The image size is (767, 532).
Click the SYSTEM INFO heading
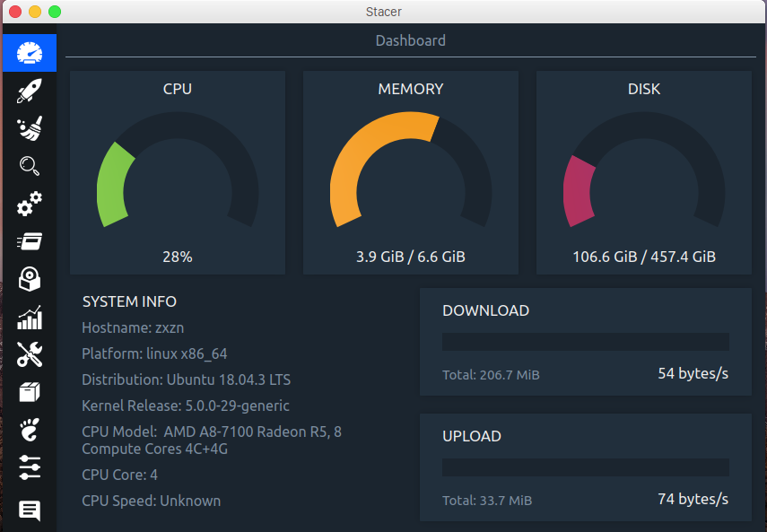pos(129,301)
